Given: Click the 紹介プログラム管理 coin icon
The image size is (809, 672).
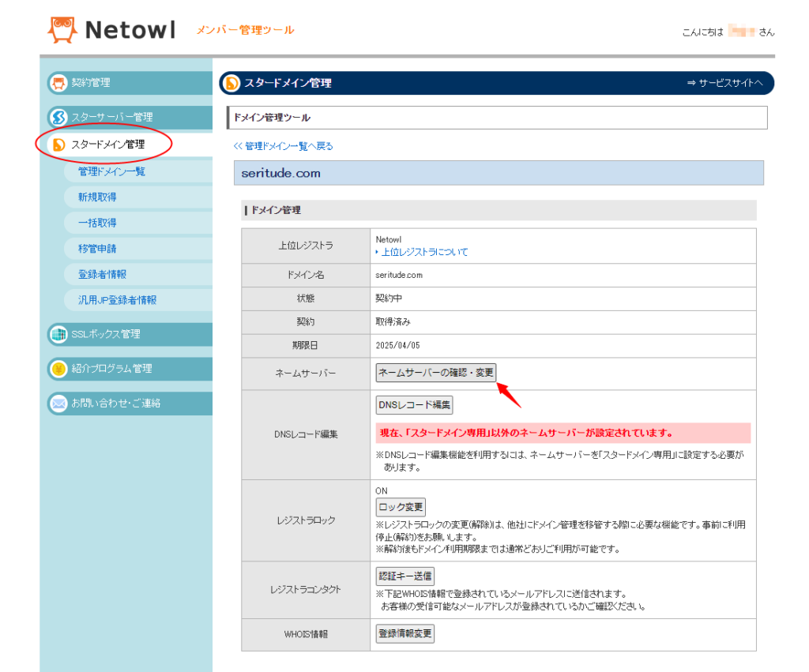Looking at the screenshot, I should [x=58, y=369].
